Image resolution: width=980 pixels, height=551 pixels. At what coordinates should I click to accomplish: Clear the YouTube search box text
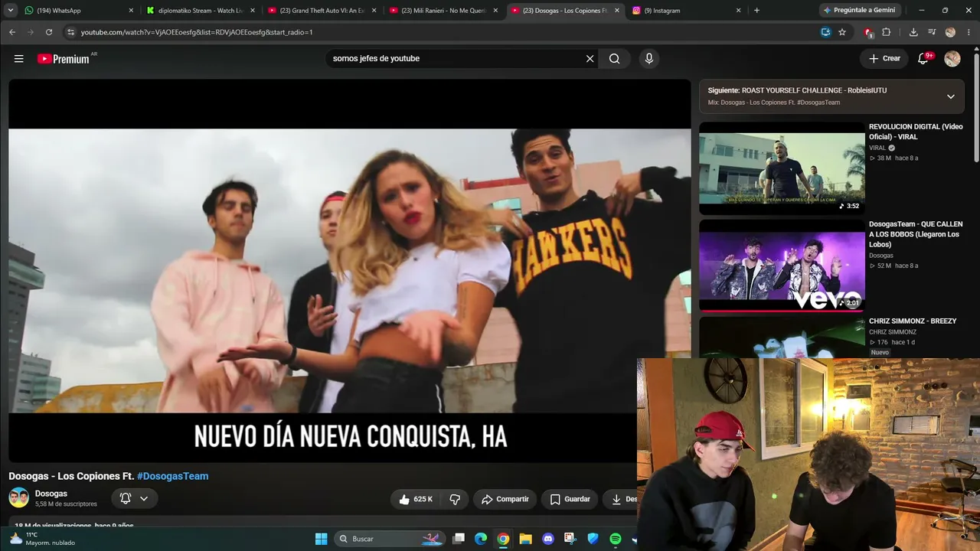[x=590, y=59]
